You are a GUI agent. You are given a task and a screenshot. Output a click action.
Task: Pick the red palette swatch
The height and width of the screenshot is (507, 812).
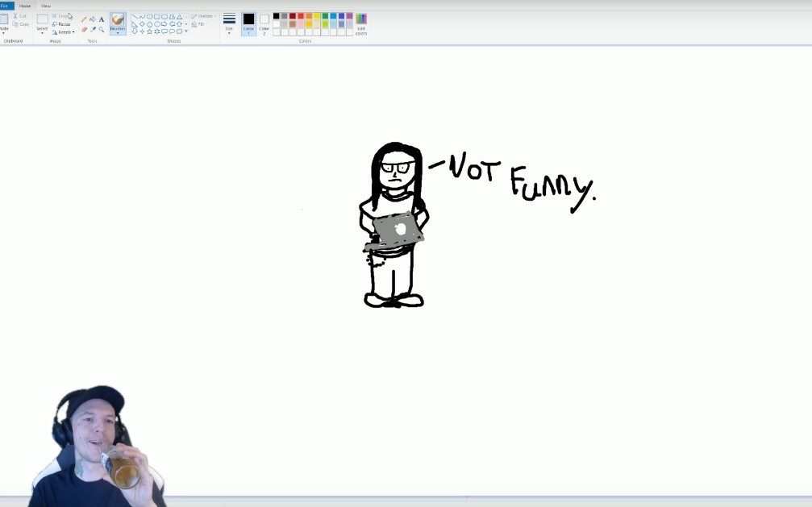pos(301,16)
